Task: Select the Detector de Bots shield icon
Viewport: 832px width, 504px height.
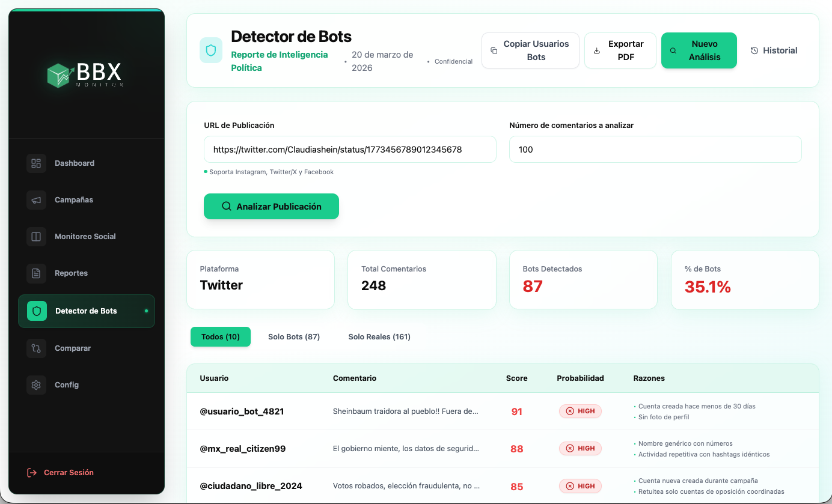Action: tap(36, 311)
